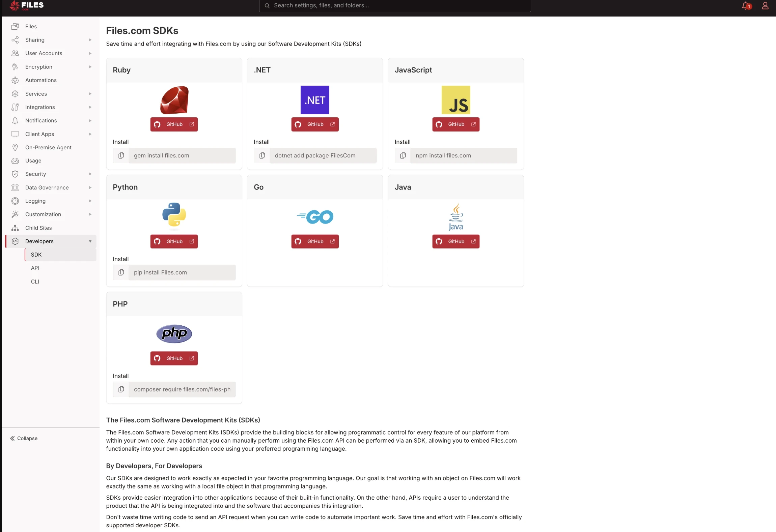Open the alerts bell in top bar
The image size is (776, 532).
click(x=746, y=6)
